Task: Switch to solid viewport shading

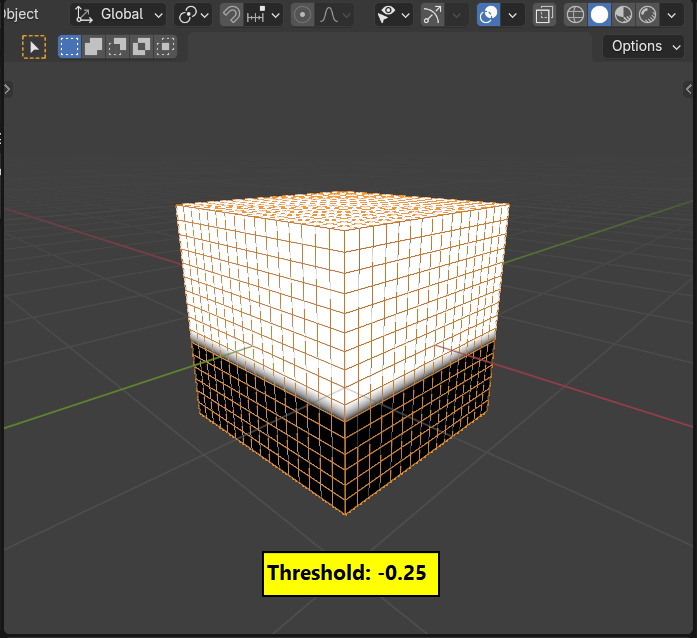Action: pos(599,15)
